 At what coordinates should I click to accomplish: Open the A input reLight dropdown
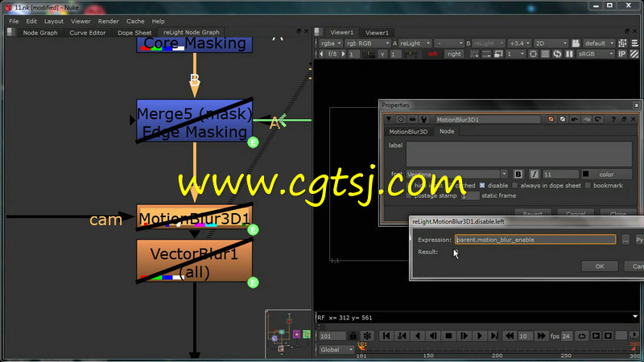coord(415,43)
